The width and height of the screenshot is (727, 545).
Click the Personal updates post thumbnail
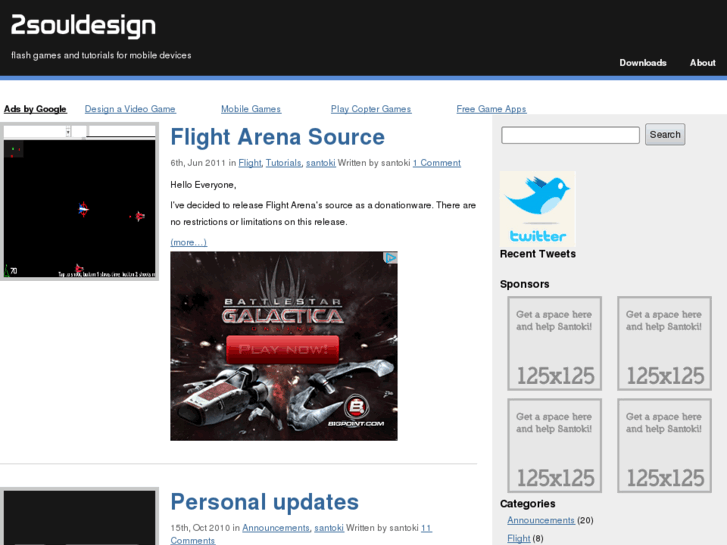(79, 516)
